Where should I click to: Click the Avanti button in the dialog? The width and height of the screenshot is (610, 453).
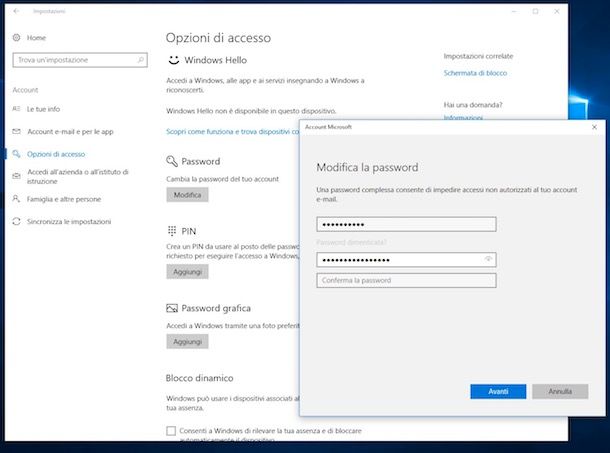(x=498, y=392)
